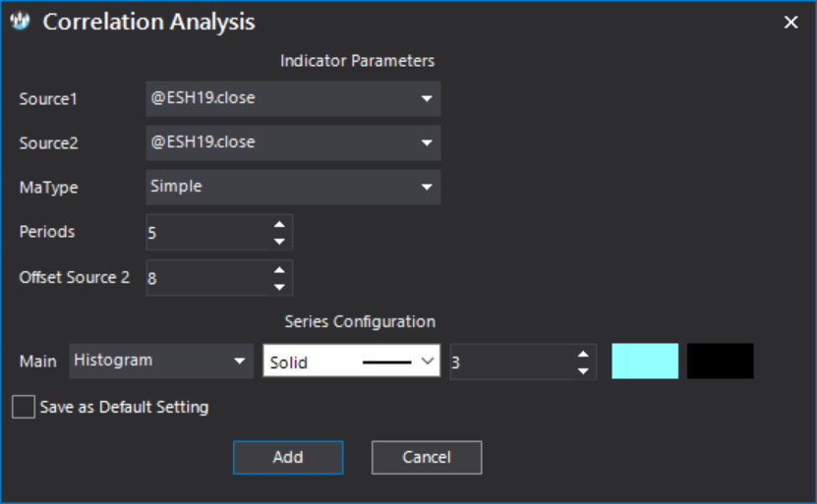Viewport: 817px width, 504px height.
Task: Open the Solid line style dropdown
Action: tap(352, 361)
